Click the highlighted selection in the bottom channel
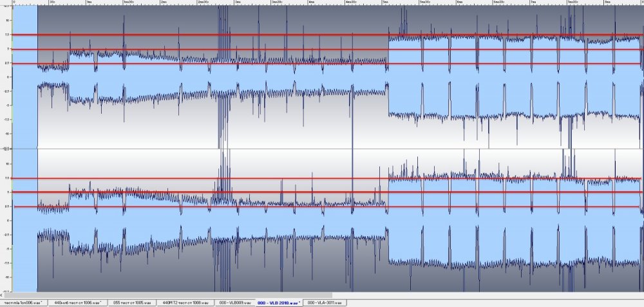 click(x=25, y=220)
